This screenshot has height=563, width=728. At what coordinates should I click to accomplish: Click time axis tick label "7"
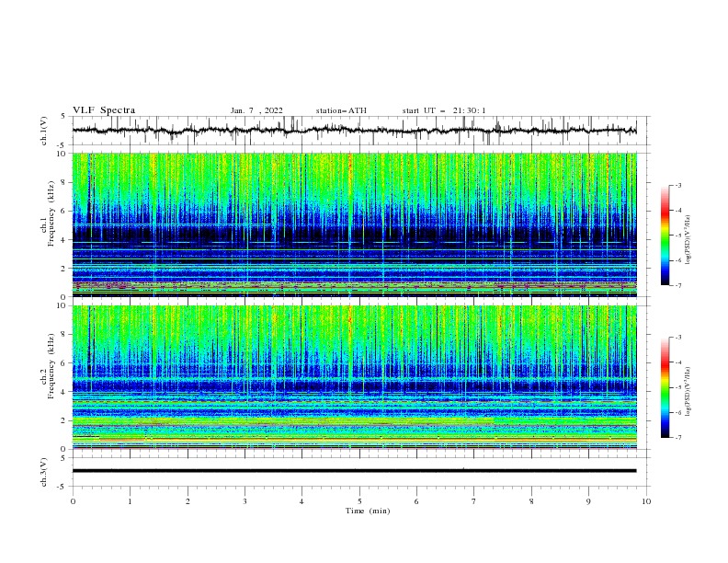point(474,501)
